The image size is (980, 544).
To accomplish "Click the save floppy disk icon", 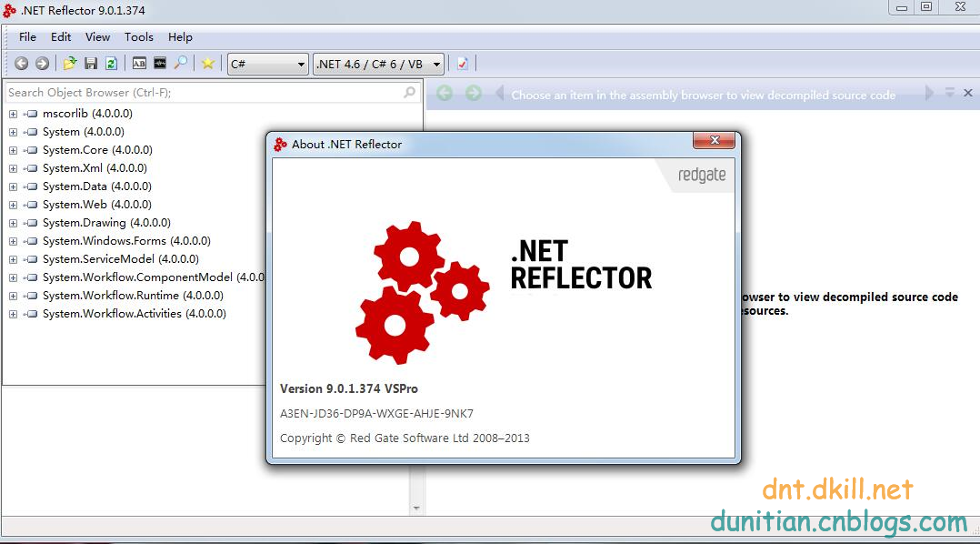I will pyautogui.click(x=91, y=64).
